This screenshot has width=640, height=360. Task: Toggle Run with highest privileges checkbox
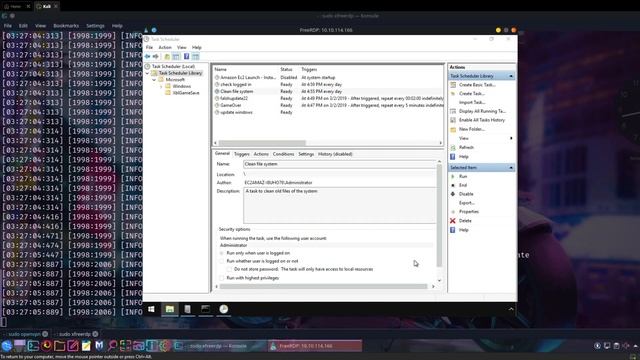222,278
